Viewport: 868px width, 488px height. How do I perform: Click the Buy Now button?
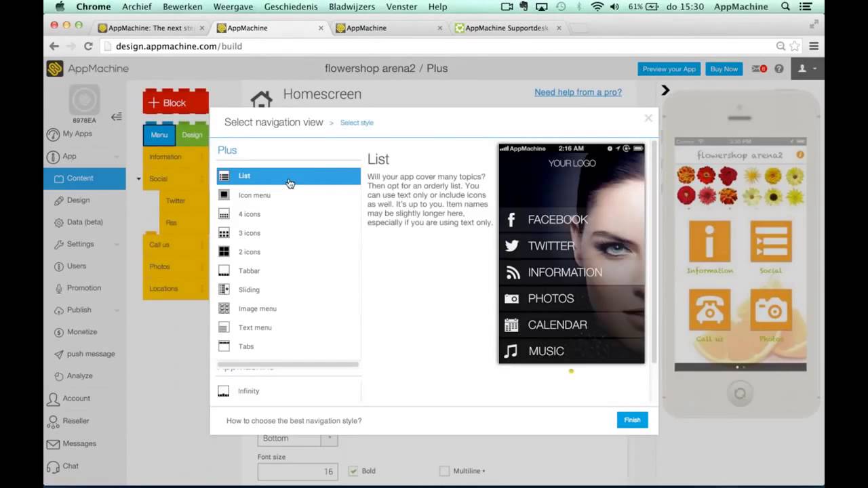point(724,69)
